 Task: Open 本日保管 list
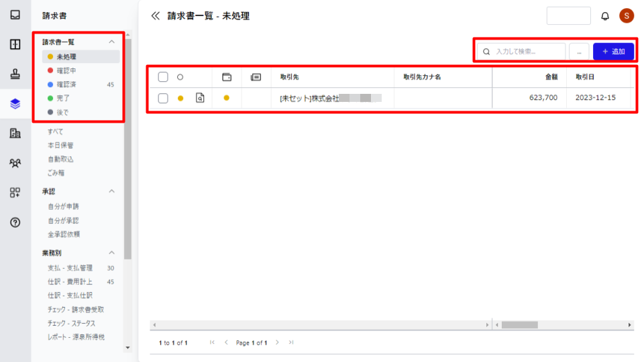[60, 145]
